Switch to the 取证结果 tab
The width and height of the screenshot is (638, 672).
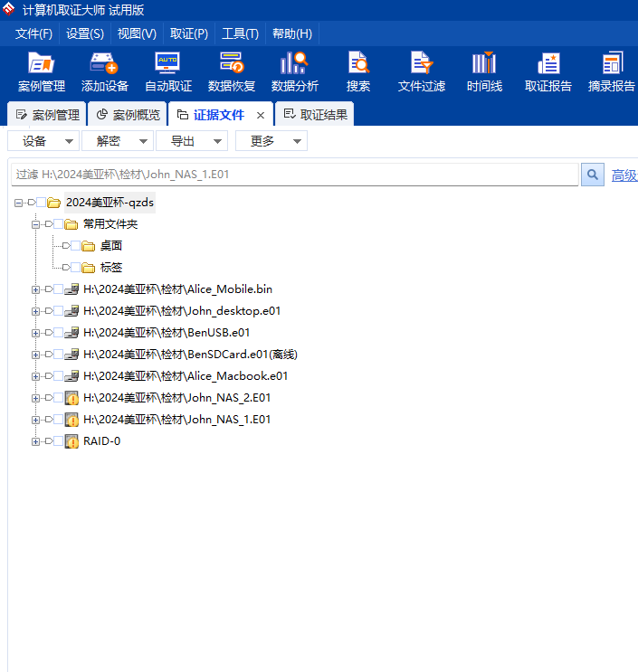[x=315, y=115]
